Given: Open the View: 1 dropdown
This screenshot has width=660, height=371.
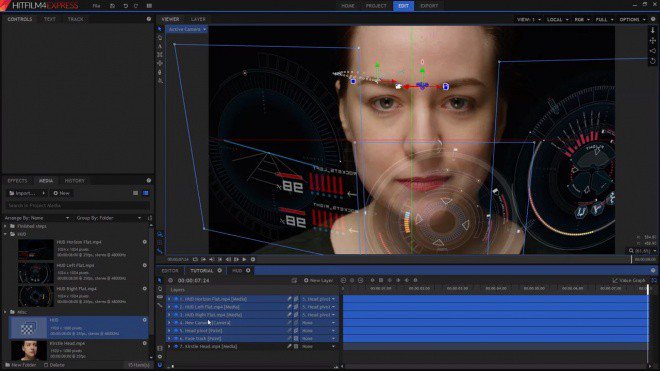Looking at the screenshot, I should coord(529,19).
